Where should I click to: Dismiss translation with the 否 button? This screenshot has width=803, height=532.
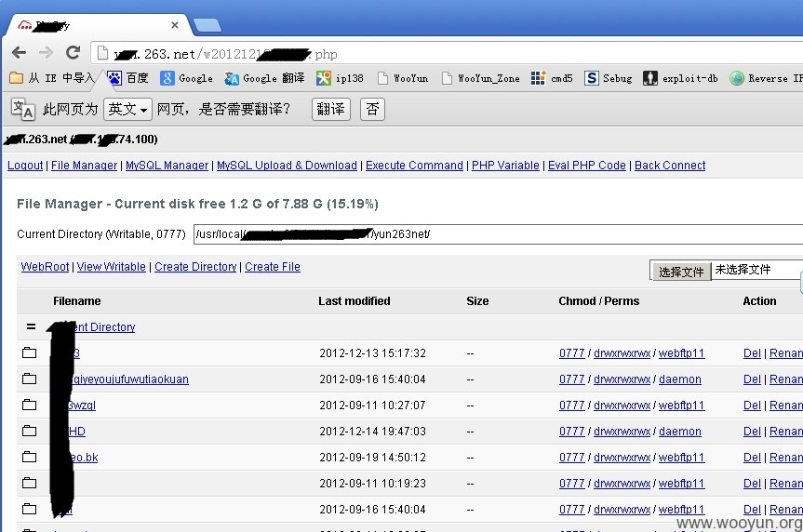372,109
